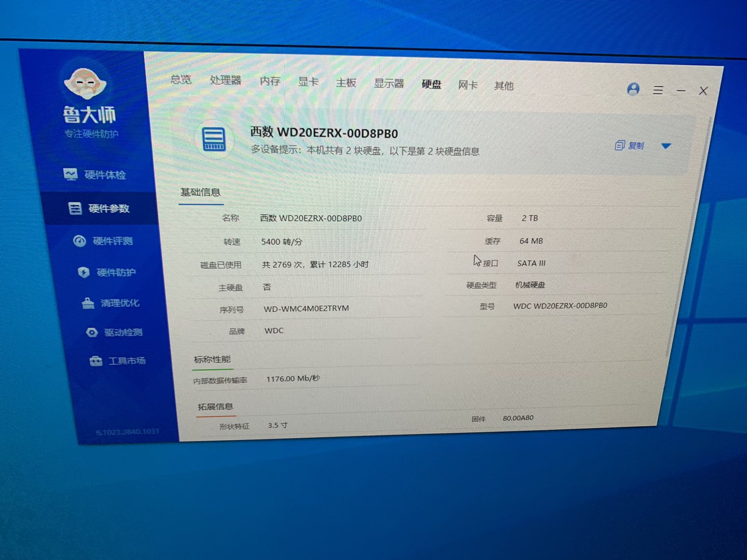747x560 pixels.
Task: Open 清理优化 cleanup optimization in sidebar
Action: pyautogui.click(x=111, y=303)
